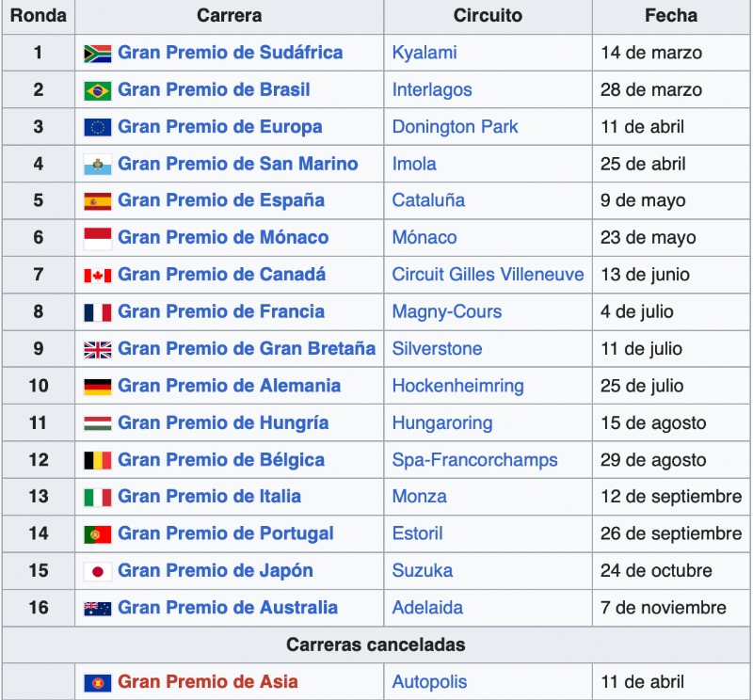
Task: Click the Japan flag icon
Action: coord(98,571)
